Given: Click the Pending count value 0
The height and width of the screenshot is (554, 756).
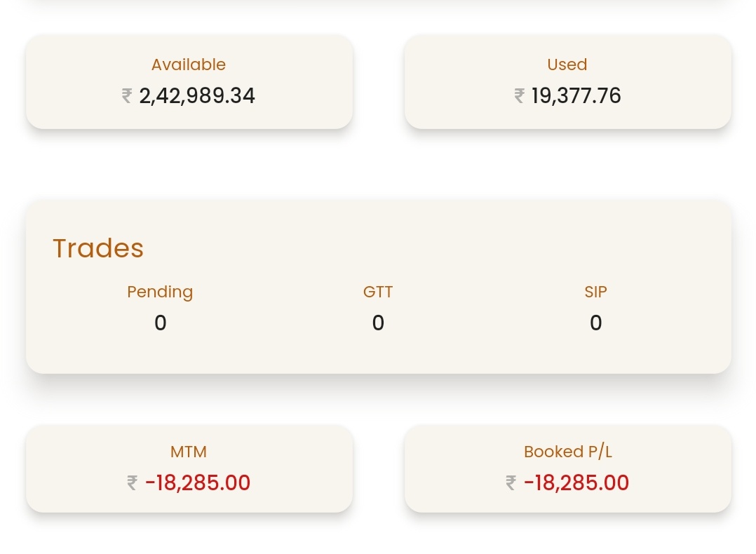Looking at the screenshot, I should 160,323.
